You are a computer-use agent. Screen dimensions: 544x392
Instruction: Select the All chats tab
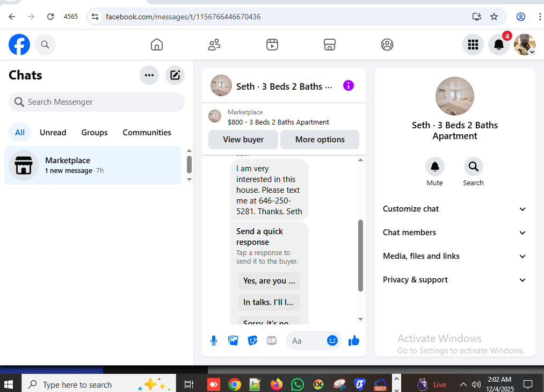pos(20,133)
